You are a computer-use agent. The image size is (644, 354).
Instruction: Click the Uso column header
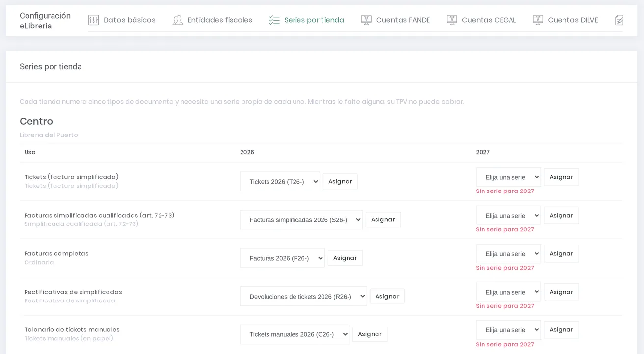tap(30, 152)
